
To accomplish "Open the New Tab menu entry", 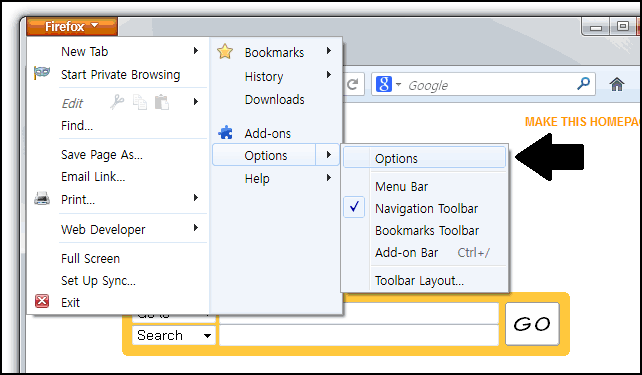I will point(84,52).
